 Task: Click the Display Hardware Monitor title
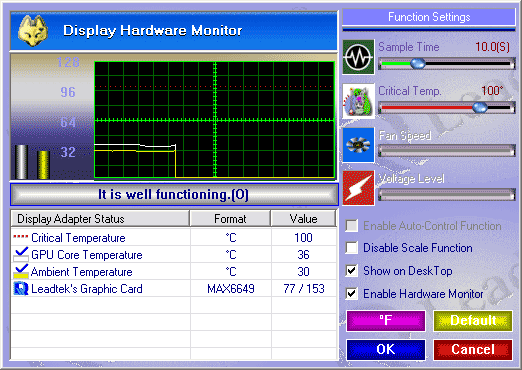(x=153, y=31)
